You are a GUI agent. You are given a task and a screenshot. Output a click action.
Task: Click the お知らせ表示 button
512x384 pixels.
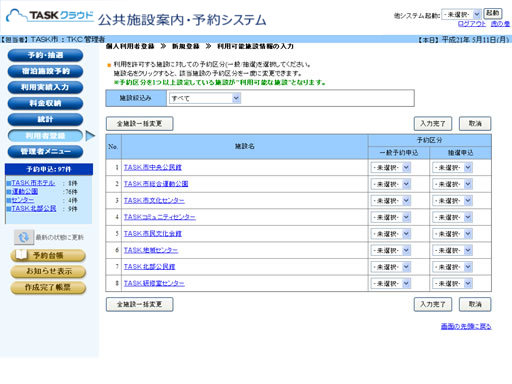tap(48, 271)
